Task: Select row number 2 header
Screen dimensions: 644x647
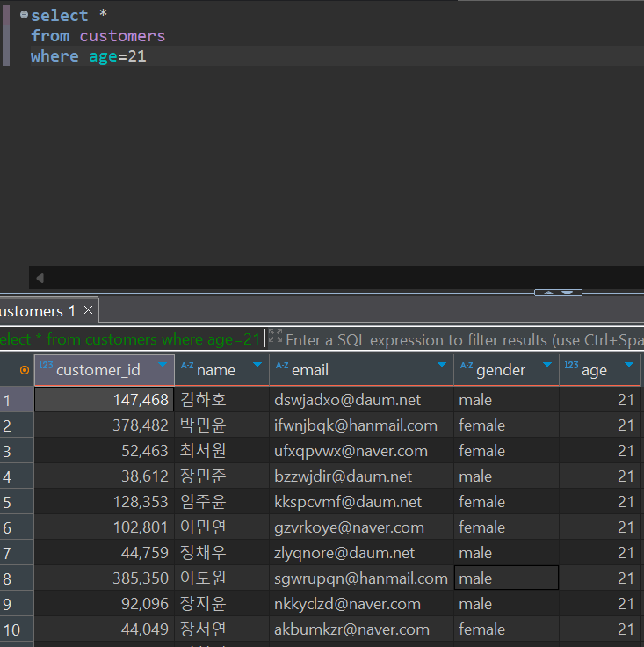Action: coord(17,425)
